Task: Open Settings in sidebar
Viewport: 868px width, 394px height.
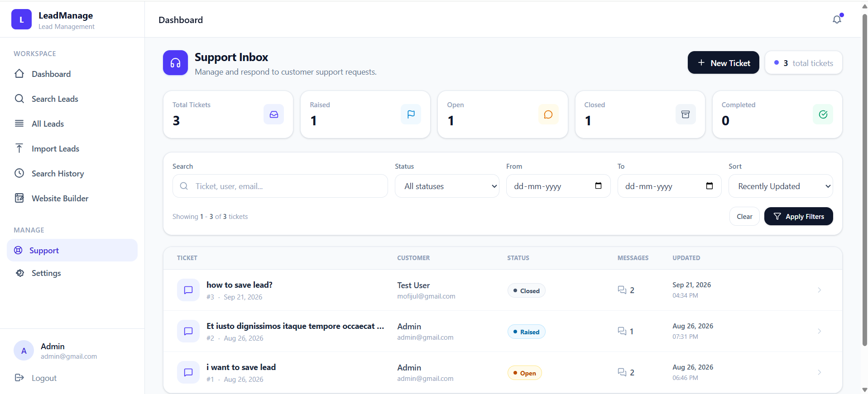Action: click(x=72, y=273)
